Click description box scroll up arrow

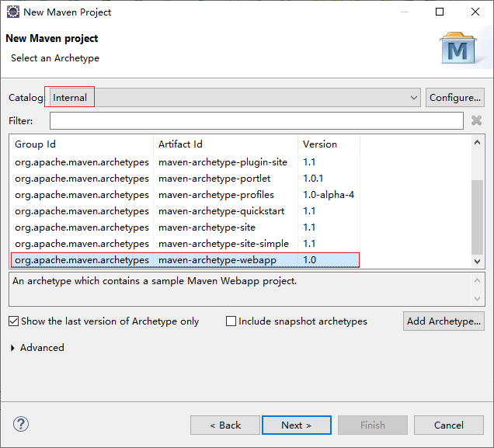tap(477, 280)
